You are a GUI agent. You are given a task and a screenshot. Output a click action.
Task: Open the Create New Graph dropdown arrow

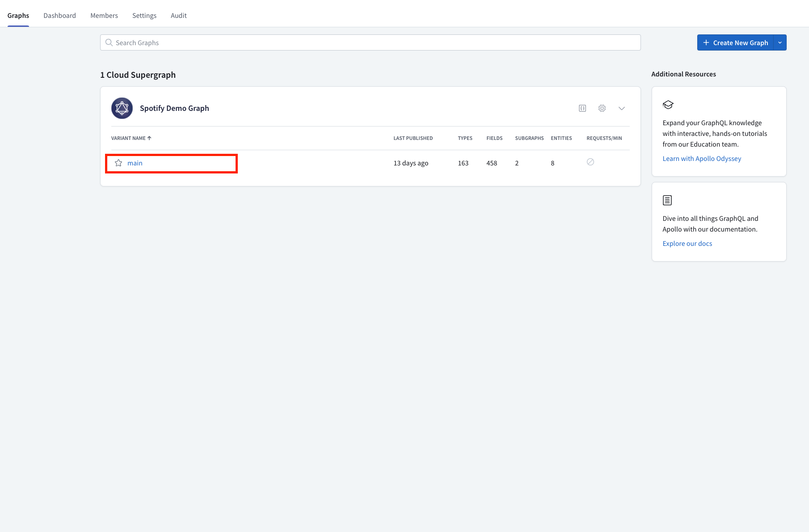coord(780,42)
